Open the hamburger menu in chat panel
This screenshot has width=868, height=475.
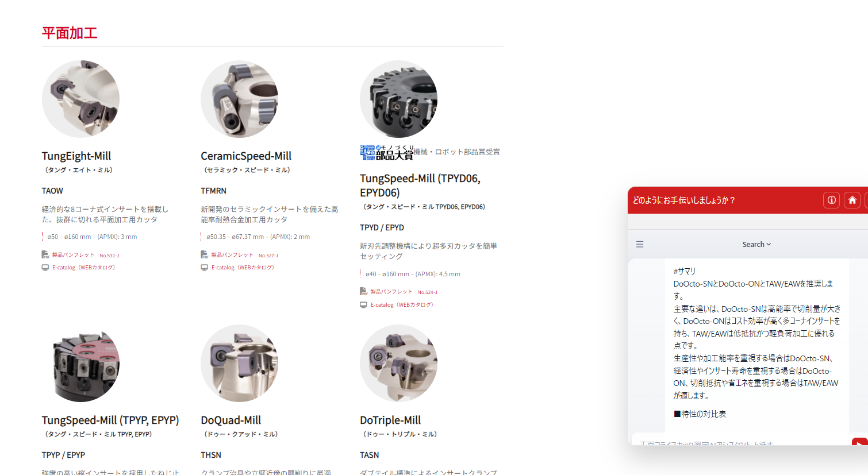point(640,244)
